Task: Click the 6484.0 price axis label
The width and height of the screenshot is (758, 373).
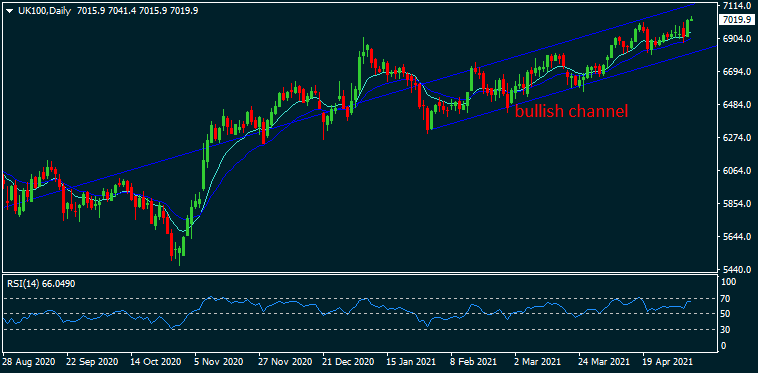Action: [x=736, y=104]
